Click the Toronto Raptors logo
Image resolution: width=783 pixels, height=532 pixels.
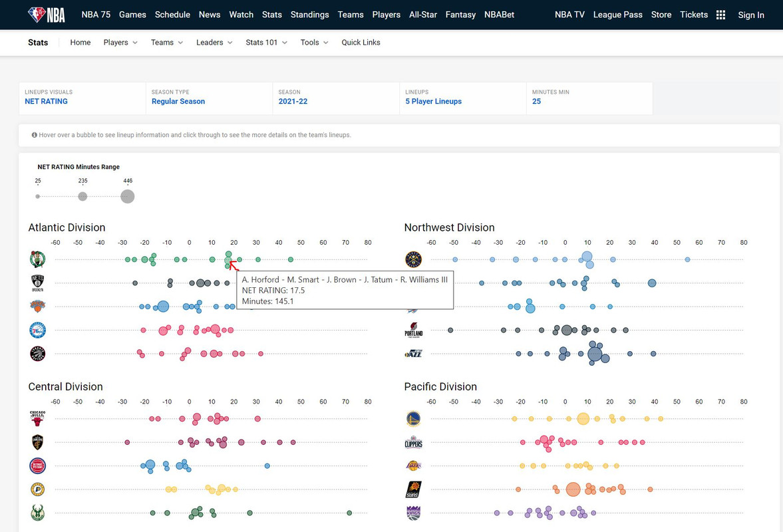point(37,353)
